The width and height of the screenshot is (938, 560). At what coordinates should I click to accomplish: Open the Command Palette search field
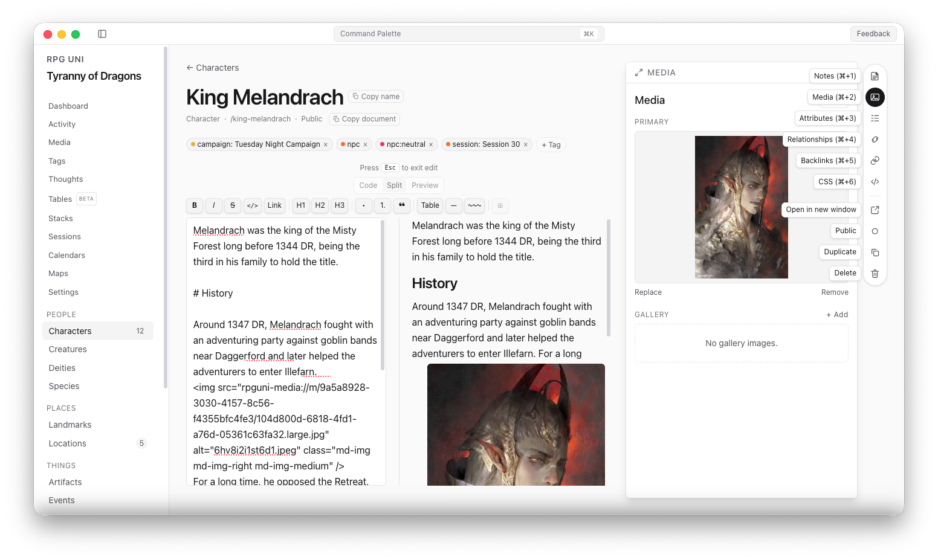[x=468, y=34]
